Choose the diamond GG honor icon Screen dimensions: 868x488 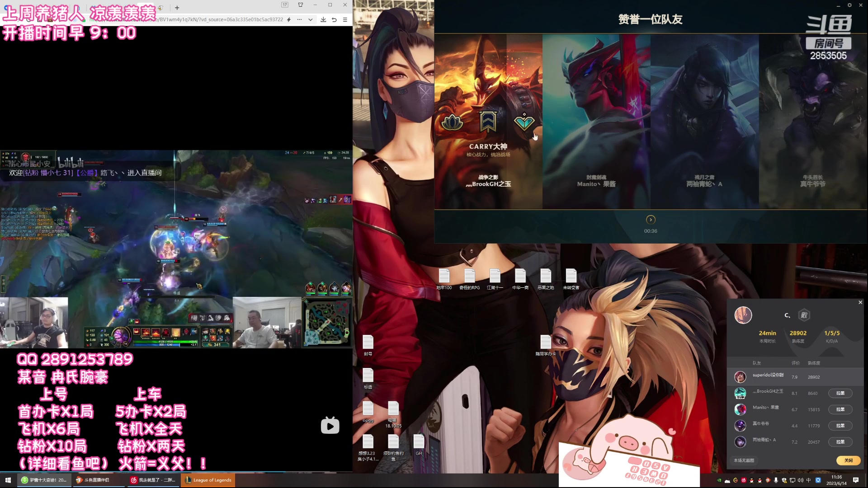(524, 122)
